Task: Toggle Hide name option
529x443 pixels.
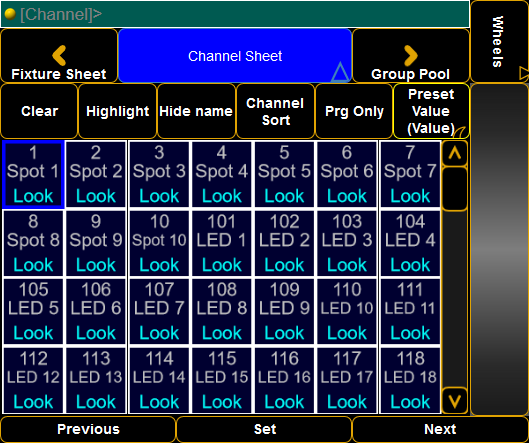Action: [x=196, y=111]
